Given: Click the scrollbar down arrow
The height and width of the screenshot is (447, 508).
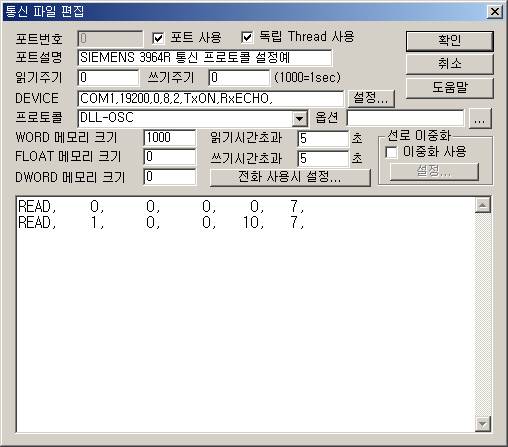Looking at the screenshot, I should (483, 424).
